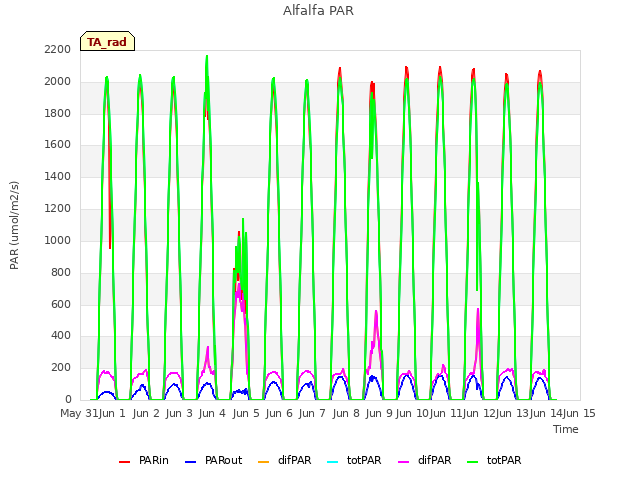Click the green totPAR legend swatch
Image resolution: width=640 pixels, height=480 pixels.
(x=472, y=462)
